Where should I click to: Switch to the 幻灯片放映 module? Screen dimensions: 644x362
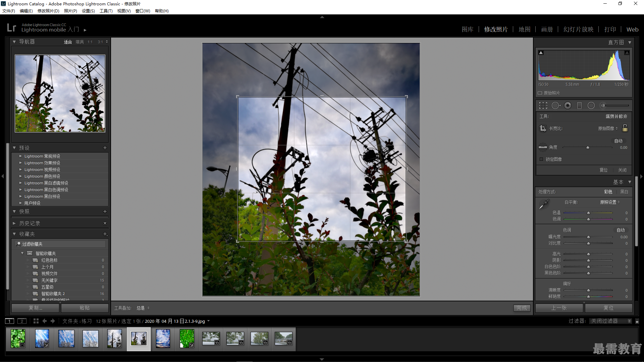coord(579,29)
